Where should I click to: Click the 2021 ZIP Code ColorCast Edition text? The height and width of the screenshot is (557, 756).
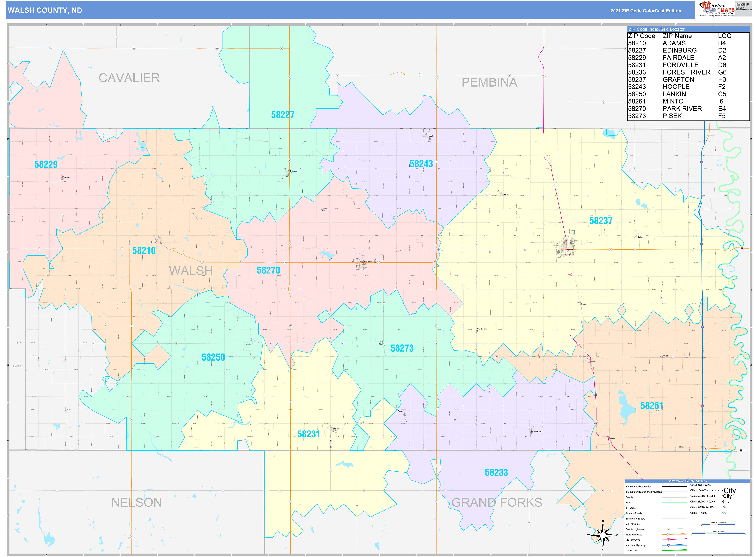[646, 11]
